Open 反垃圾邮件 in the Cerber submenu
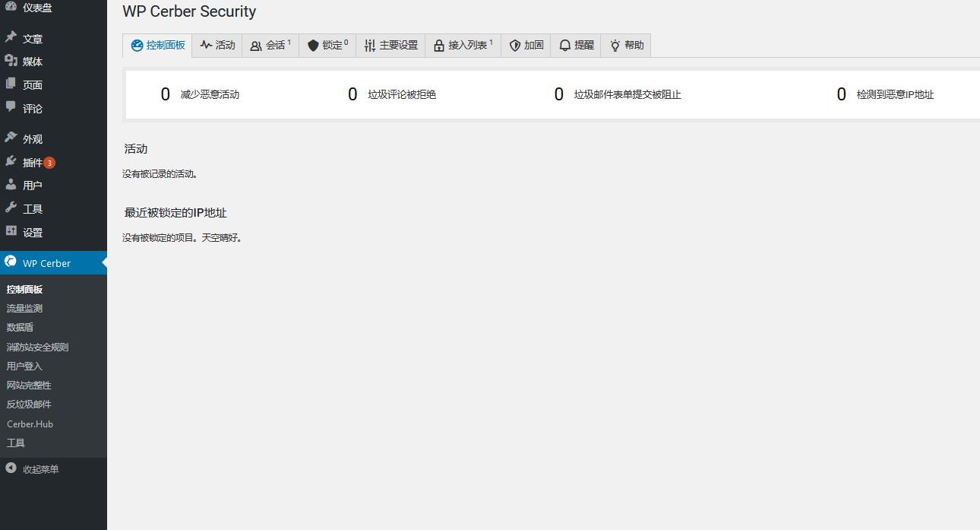980x530 pixels. coord(29,404)
